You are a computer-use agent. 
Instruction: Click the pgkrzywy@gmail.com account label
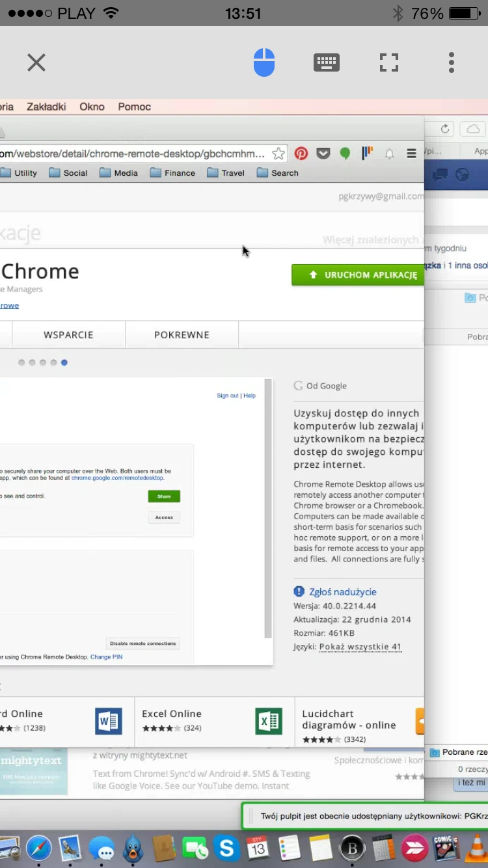click(x=381, y=197)
